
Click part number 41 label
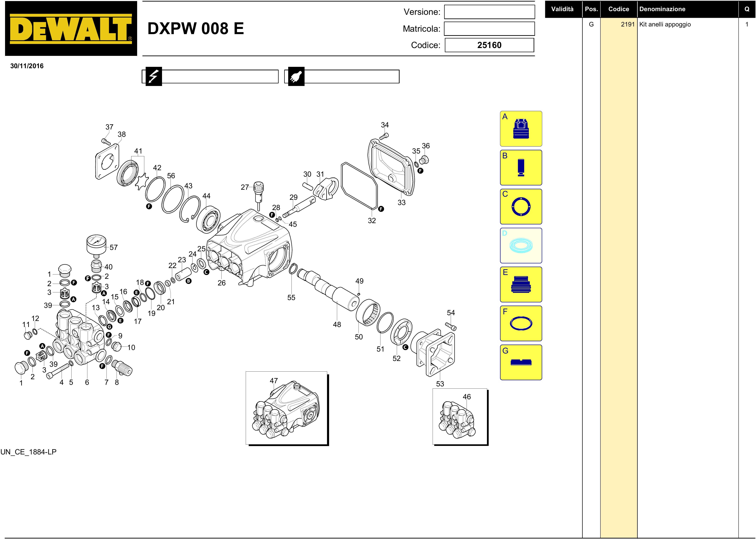click(138, 151)
